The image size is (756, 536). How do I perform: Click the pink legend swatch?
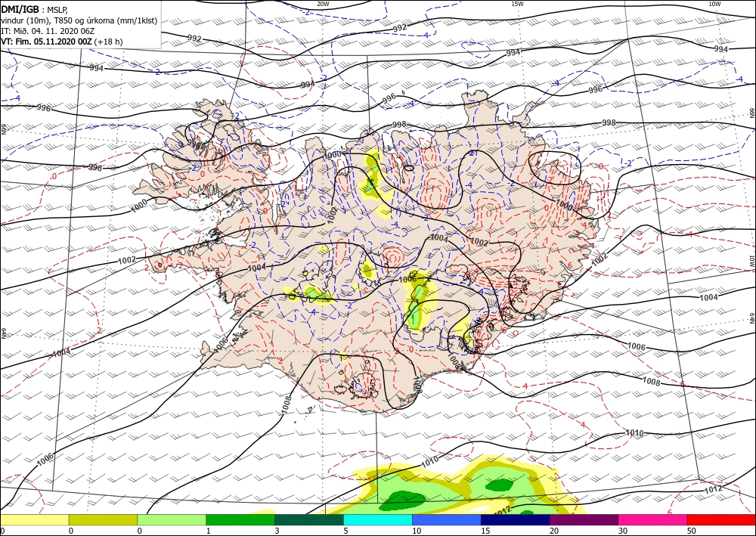(x=653, y=519)
